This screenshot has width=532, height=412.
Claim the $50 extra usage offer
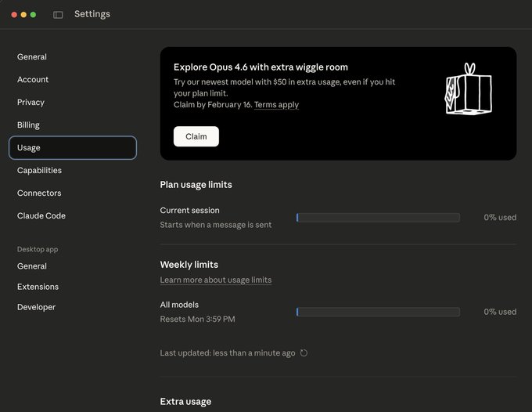pos(196,136)
